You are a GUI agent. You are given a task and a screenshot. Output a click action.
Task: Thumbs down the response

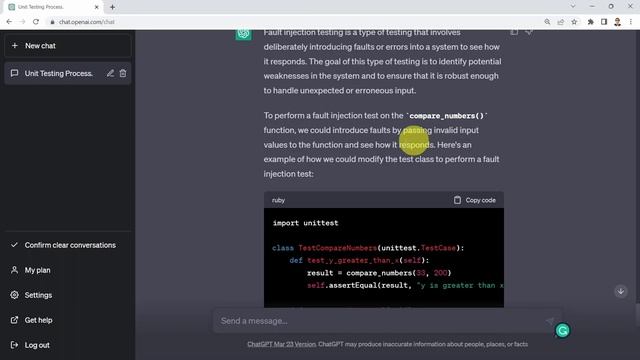click(529, 32)
